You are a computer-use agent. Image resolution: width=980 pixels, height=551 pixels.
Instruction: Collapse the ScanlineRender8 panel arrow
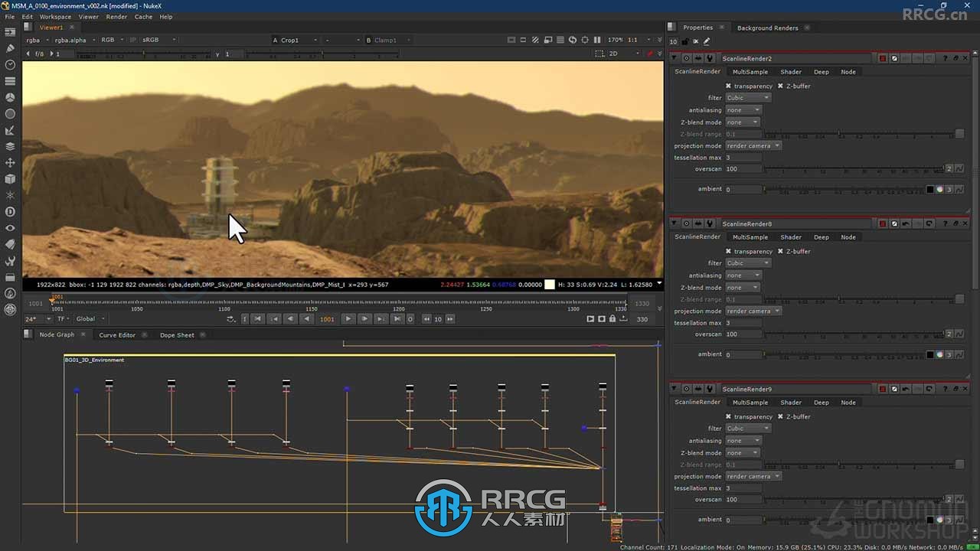675,223
